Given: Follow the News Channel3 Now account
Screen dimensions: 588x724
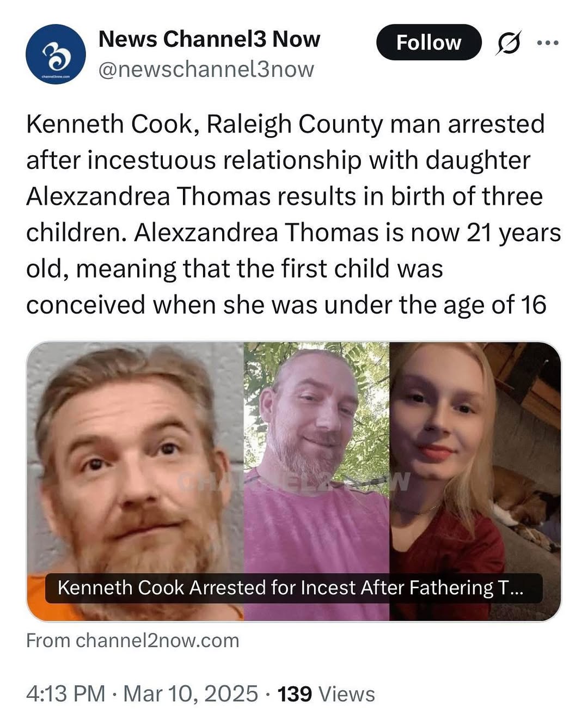Looking at the screenshot, I should (x=428, y=42).
